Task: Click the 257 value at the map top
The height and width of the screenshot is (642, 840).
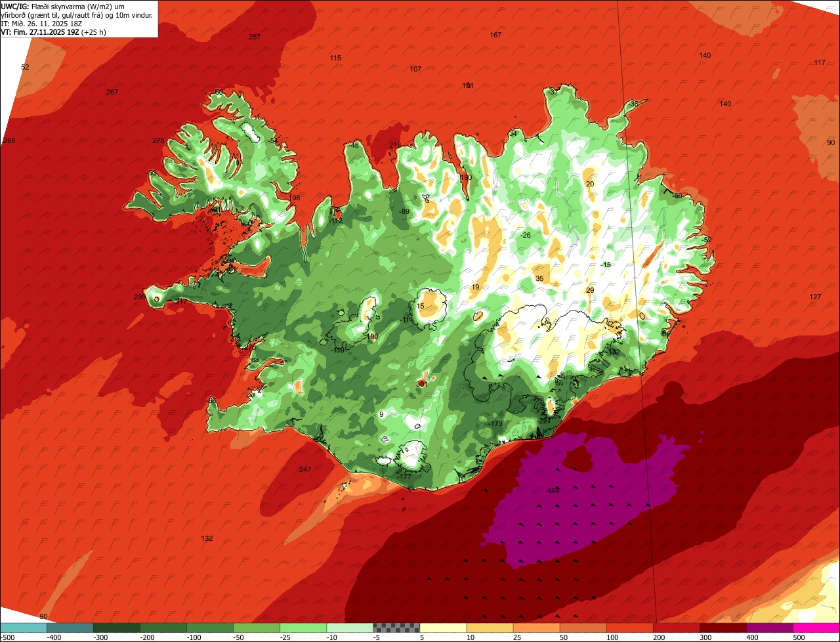Action: point(255,37)
